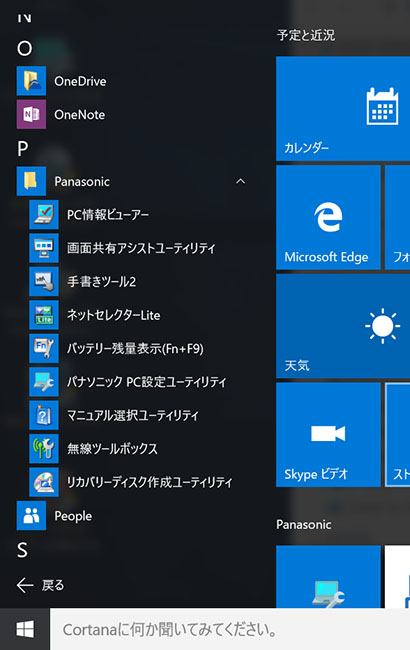The height and width of the screenshot is (650, 410).
Task: Click the パナソニック PC設定ユーティリティ label
Action: coord(147,382)
